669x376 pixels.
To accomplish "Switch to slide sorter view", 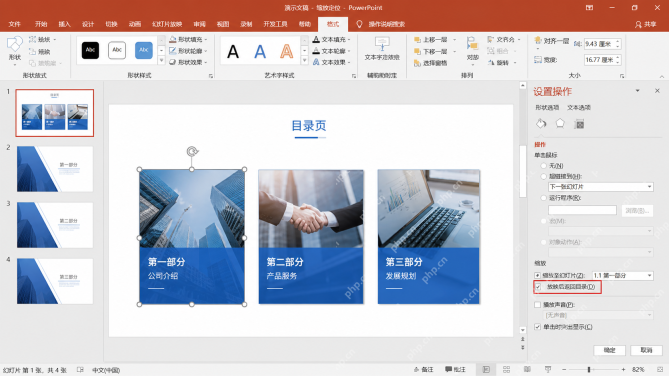I will (x=506, y=370).
